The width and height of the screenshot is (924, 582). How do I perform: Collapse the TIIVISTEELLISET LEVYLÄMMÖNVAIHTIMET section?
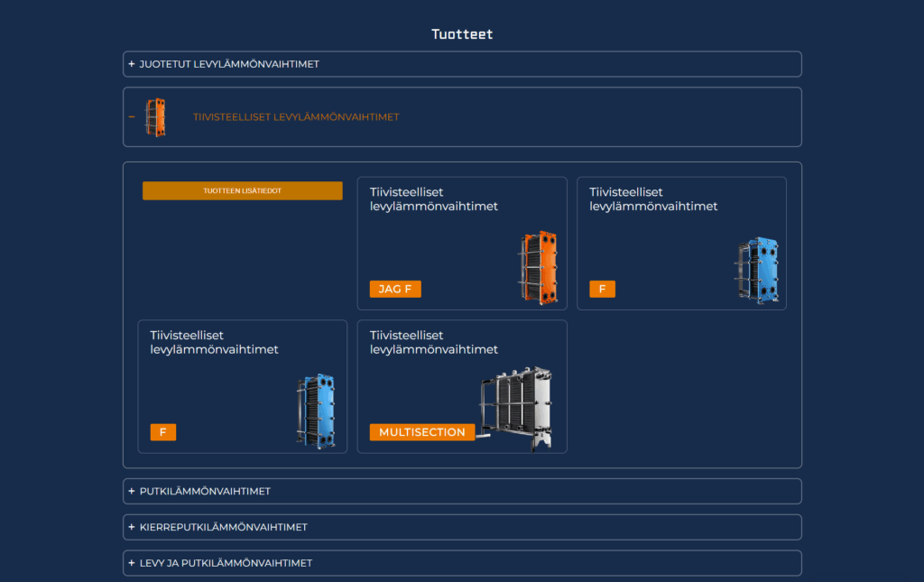pos(462,117)
